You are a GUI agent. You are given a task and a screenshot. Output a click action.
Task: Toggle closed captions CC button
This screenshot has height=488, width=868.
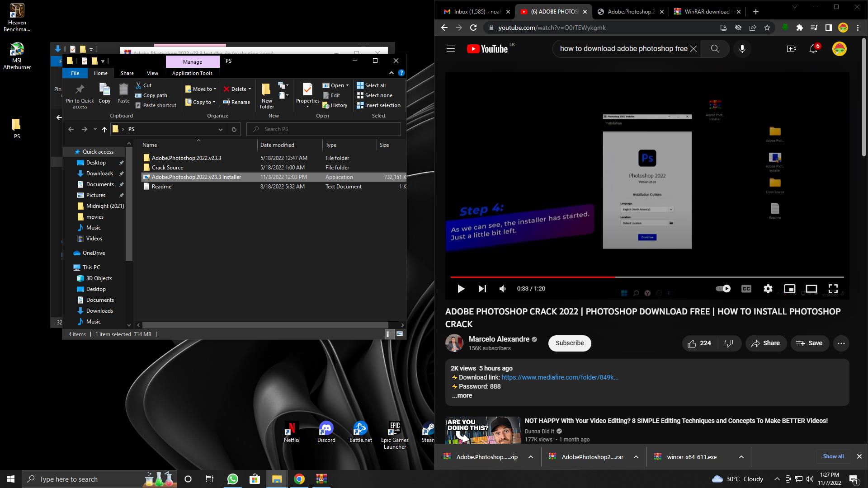click(x=746, y=289)
